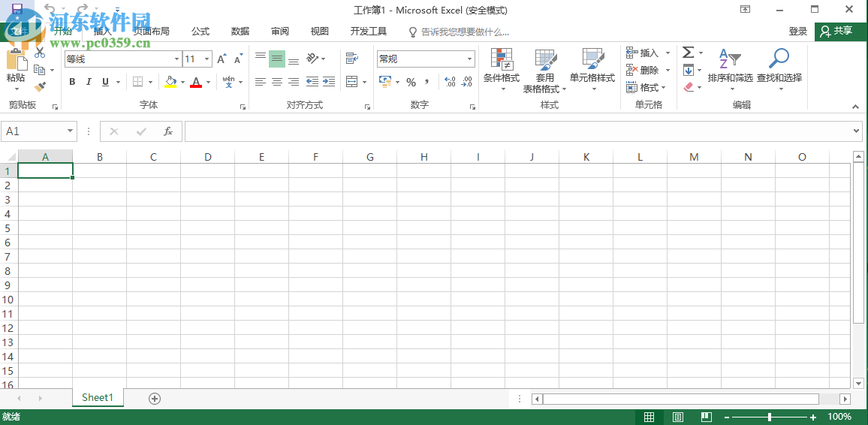Toggle bottom align

click(x=294, y=59)
